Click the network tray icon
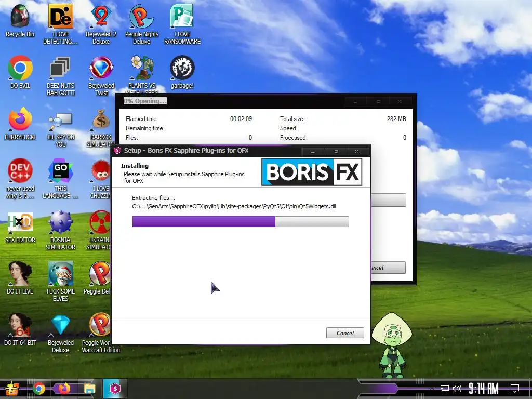532x399 pixels. pyautogui.click(x=444, y=389)
